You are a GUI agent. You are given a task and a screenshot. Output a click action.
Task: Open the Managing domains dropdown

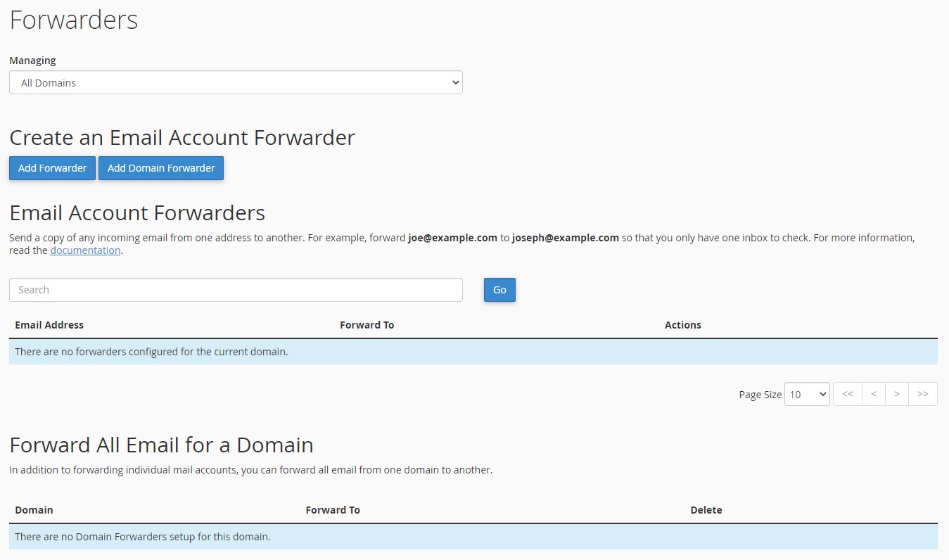[236, 82]
